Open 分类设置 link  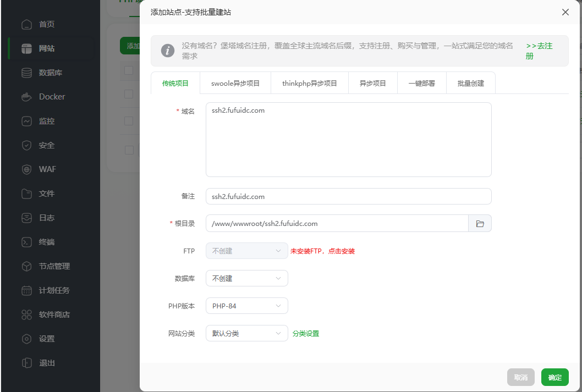click(x=306, y=333)
